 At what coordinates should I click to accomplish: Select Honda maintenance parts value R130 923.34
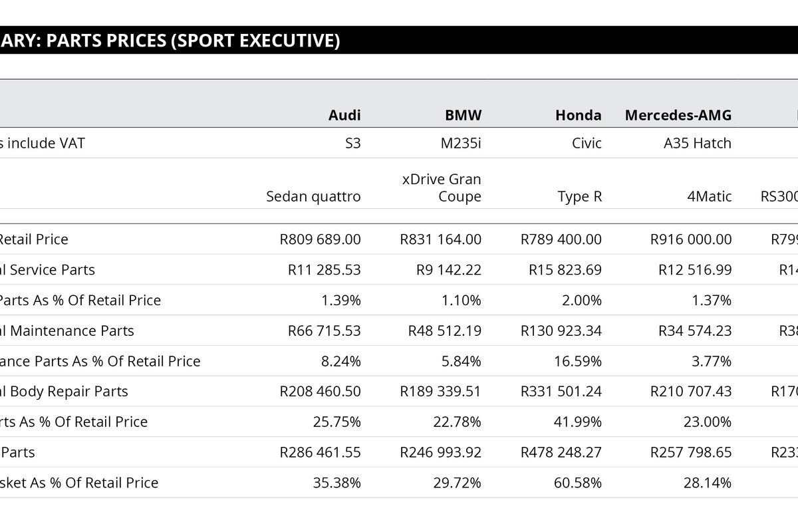[561, 331]
